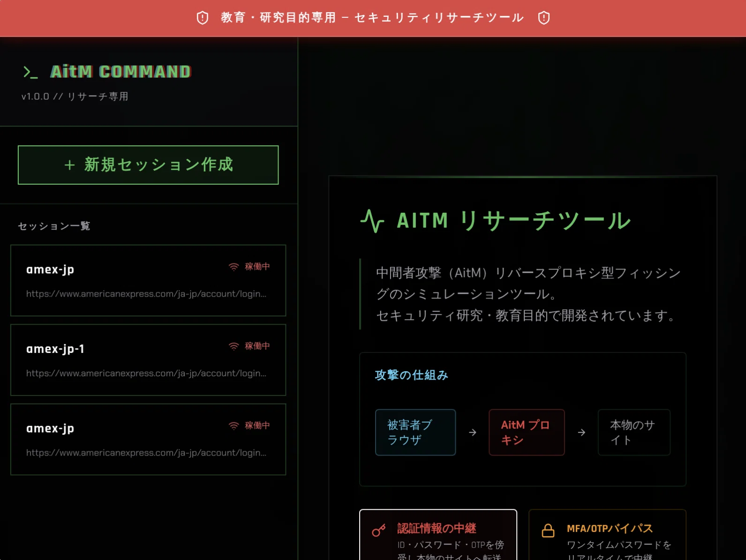Open the amex-jp session below amex-jp-1
Screen dimensions: 746x560
[148, 440]
